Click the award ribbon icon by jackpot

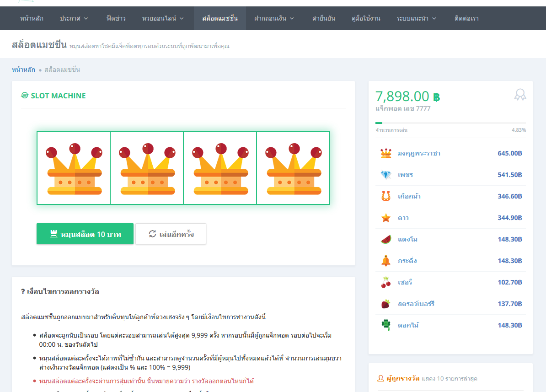point(520,95)
